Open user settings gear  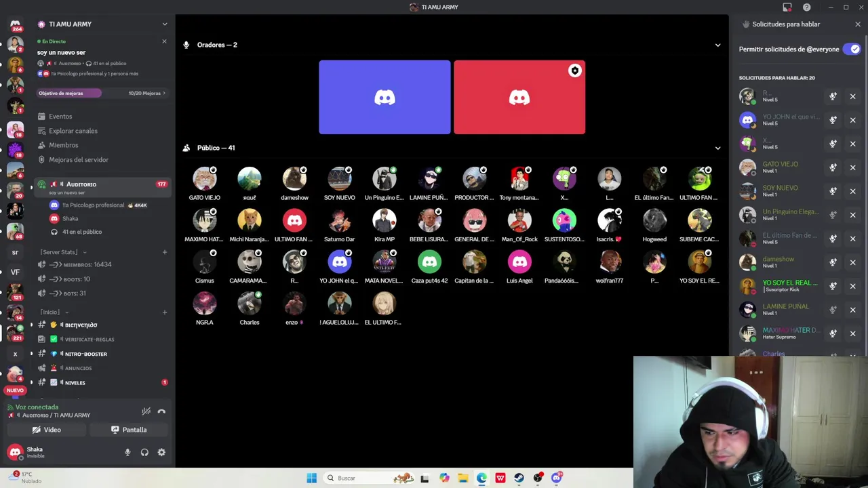click(x=161, y=452)
